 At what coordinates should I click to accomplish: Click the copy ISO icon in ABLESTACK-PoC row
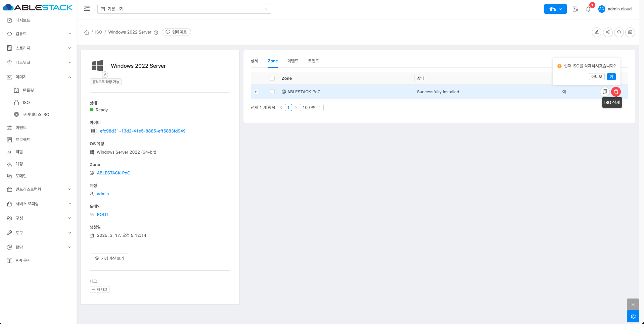(x=604, y=92)
